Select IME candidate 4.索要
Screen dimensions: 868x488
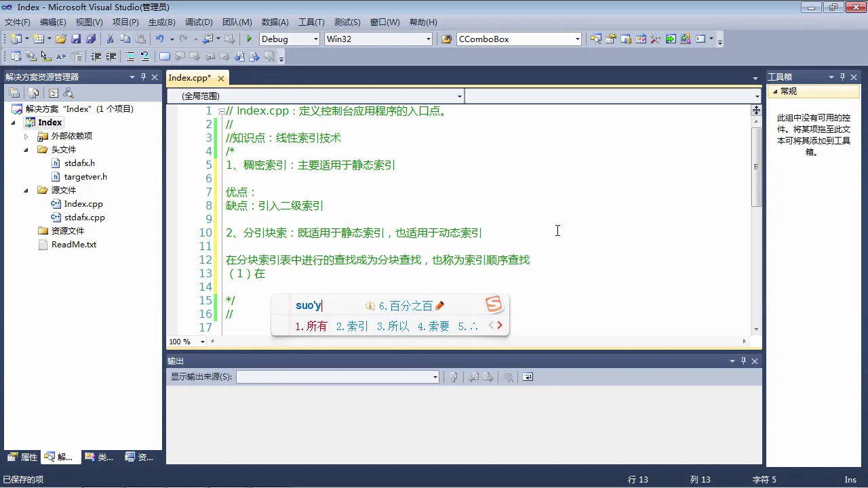pos(434,326)
